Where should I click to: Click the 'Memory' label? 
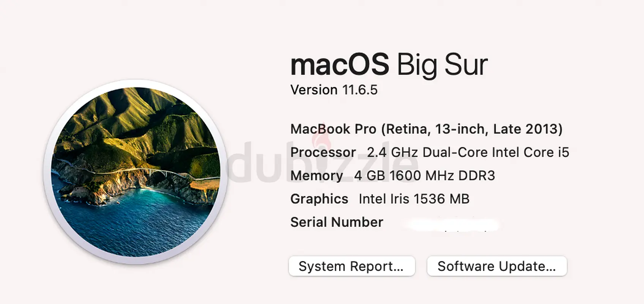click(317, 176)
